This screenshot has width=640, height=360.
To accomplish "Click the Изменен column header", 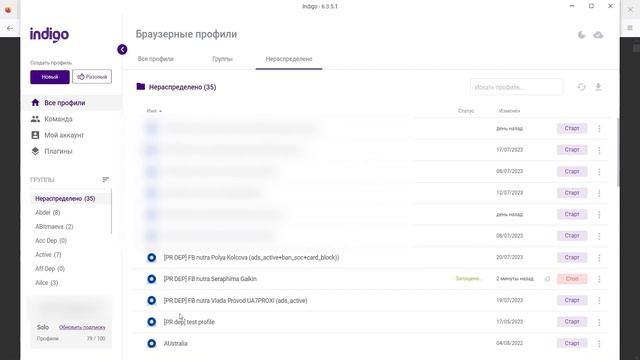I will coord(509,111).
